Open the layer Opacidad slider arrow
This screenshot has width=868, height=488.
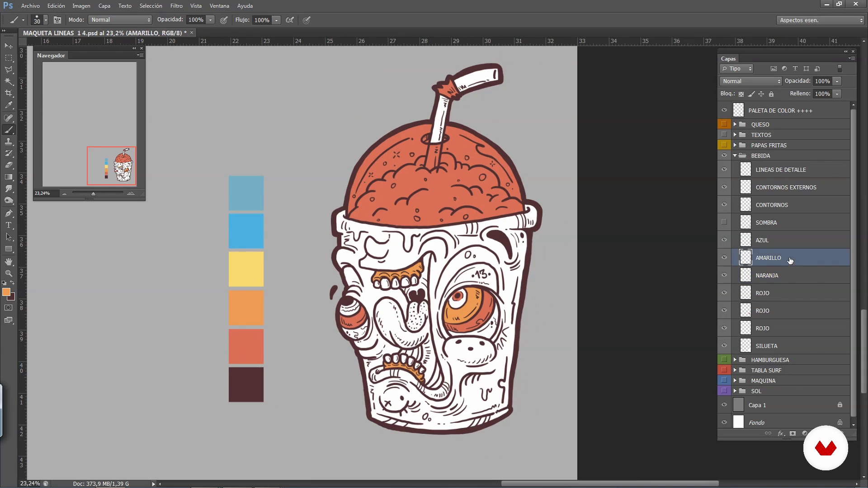pos(837,81)
